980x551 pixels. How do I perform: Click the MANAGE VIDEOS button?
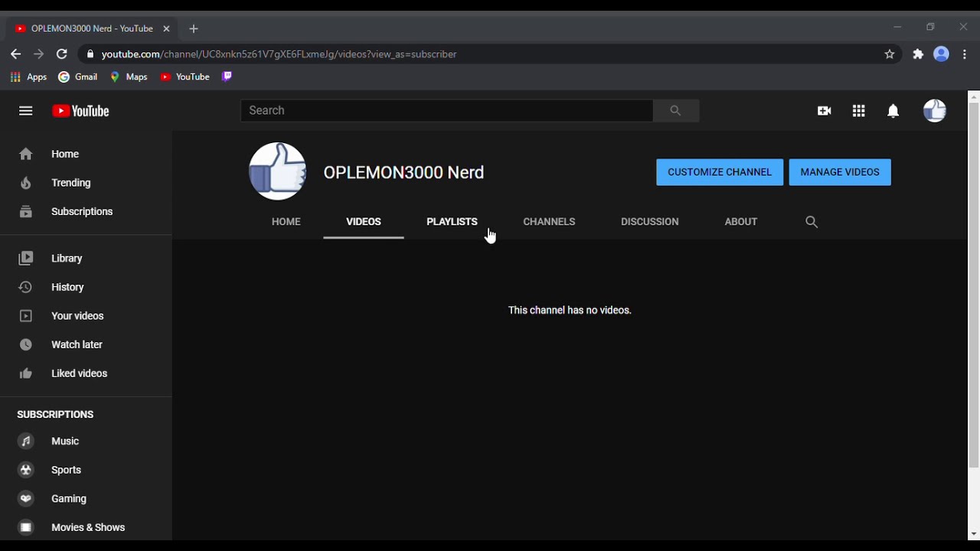[840, 172]
